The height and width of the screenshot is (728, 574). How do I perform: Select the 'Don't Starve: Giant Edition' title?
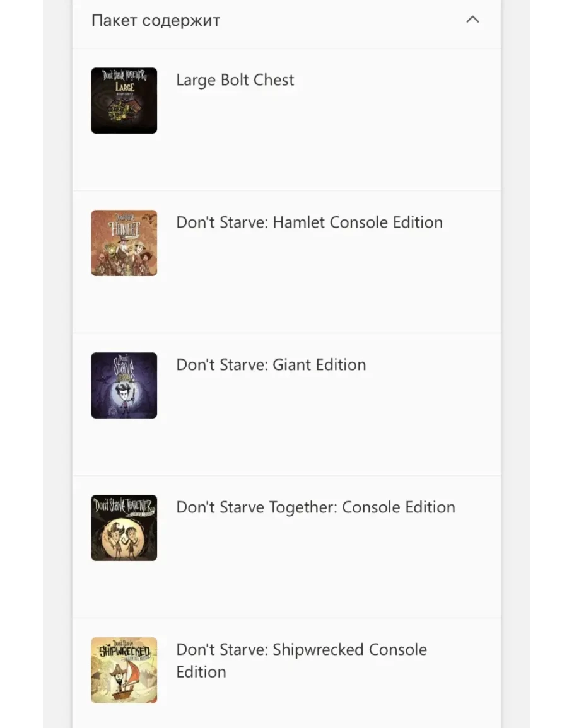click(271, 365)
